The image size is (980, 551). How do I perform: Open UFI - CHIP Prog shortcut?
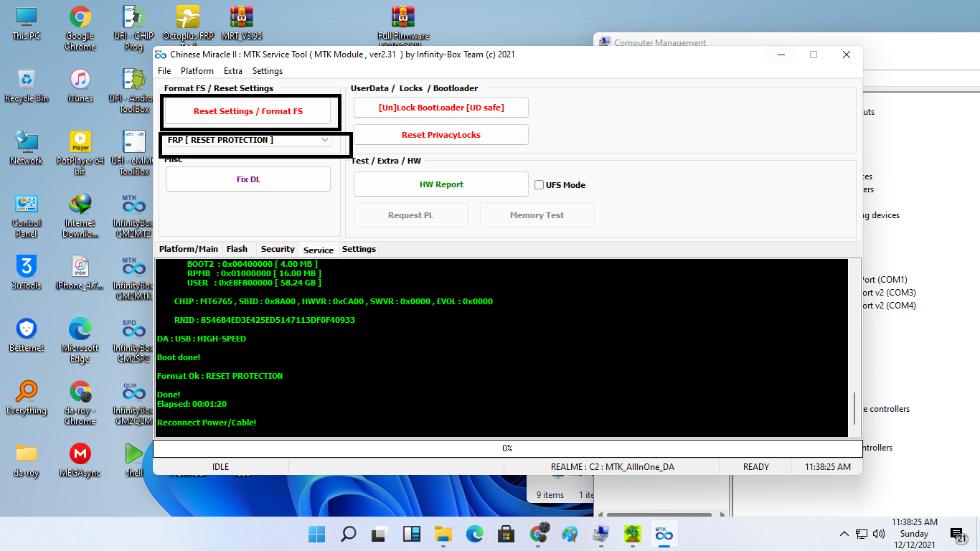[x=133, y=29]
